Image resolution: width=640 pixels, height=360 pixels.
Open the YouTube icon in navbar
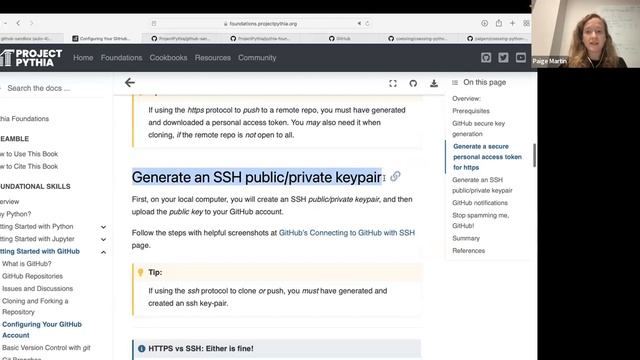tap(520, 58)
